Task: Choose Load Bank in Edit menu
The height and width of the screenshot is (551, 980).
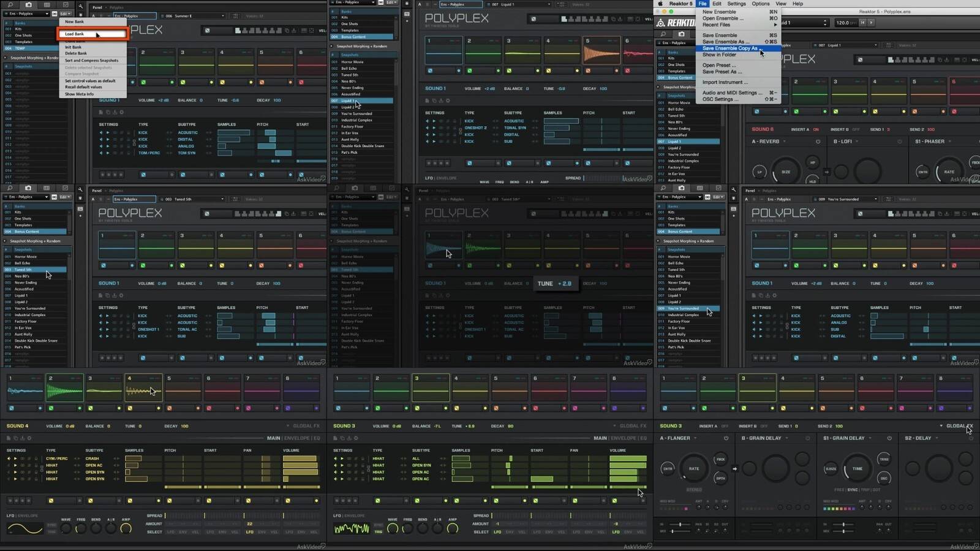Action: pos(93,34)
